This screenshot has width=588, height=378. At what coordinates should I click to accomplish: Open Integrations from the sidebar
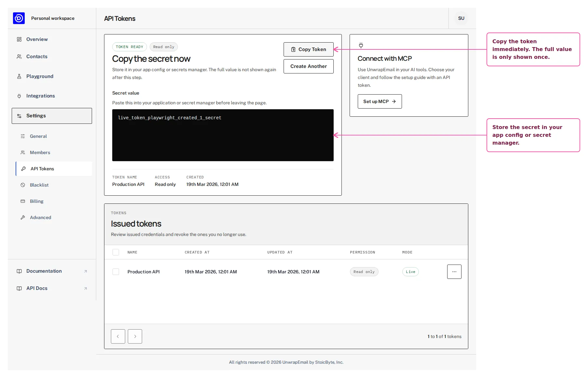point(52,96)
